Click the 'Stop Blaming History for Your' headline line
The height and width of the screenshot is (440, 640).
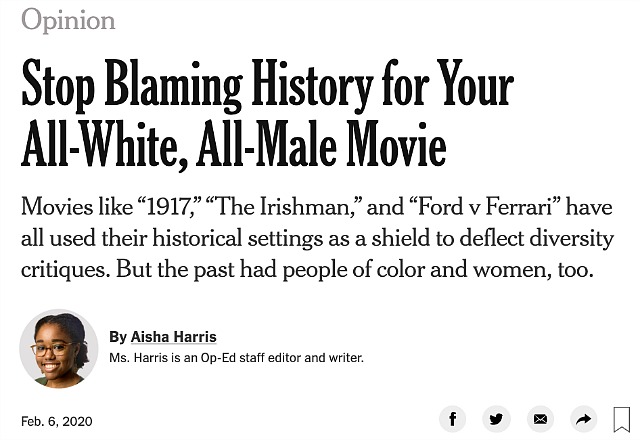point(267,86)
